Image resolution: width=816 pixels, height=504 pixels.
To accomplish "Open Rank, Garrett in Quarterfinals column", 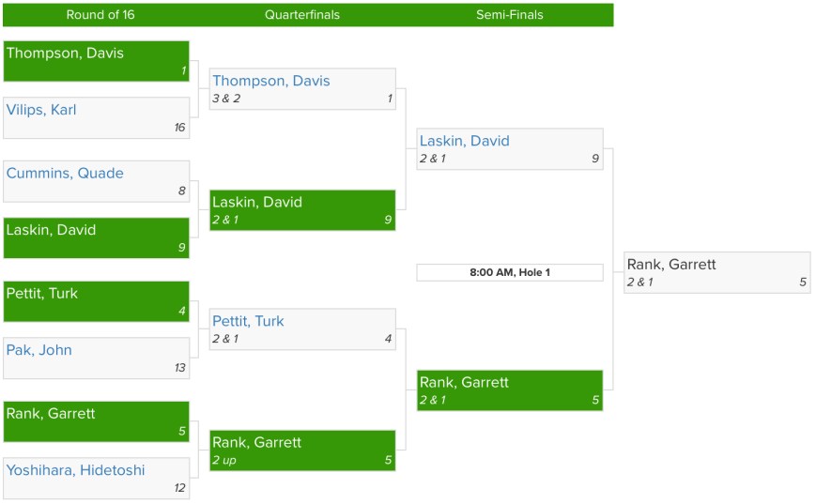I will [257, 443].
